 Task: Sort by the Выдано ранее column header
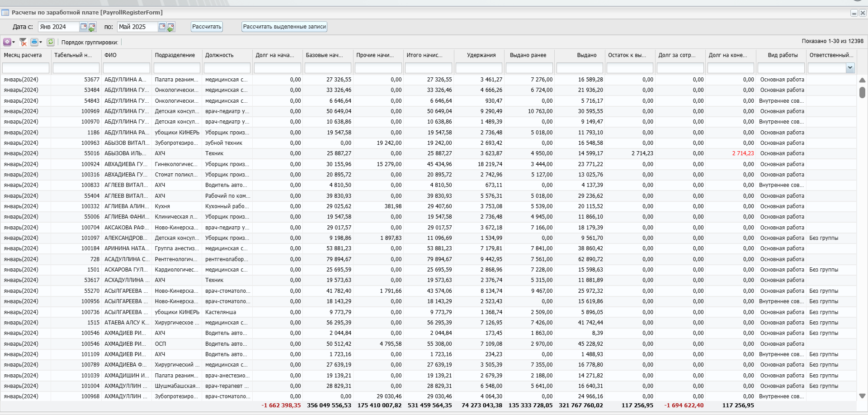(x=529, y=55)
